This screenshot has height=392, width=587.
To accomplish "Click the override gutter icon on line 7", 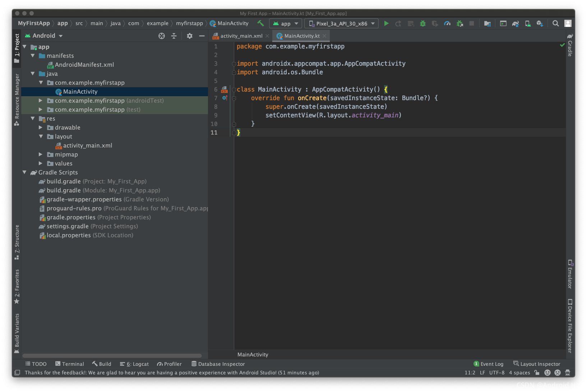I will (225, 98).
